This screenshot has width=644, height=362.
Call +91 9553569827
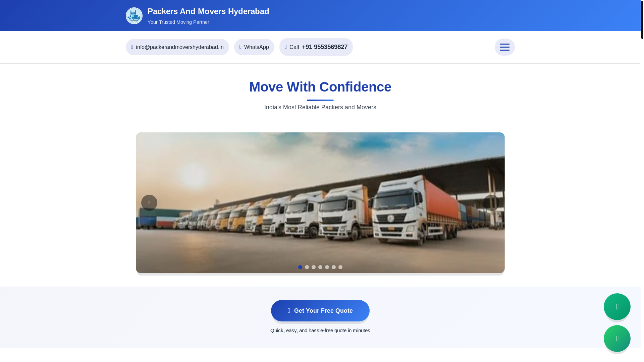point(316,47)
